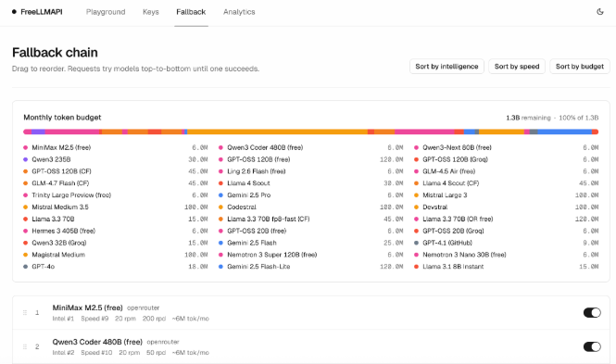Toggle dark mode moon icon
Screen dimensions: 616x364
[x=600, y=12]
